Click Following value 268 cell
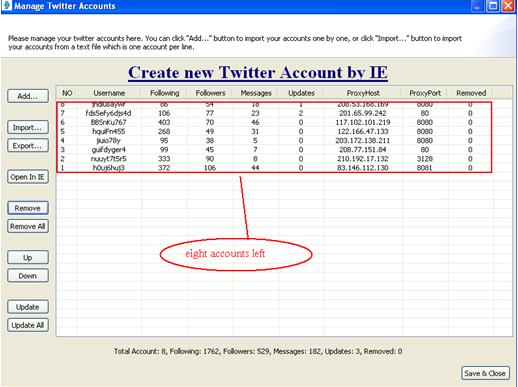This screenshot has width=518, height=387. click(x=164, y=131)
